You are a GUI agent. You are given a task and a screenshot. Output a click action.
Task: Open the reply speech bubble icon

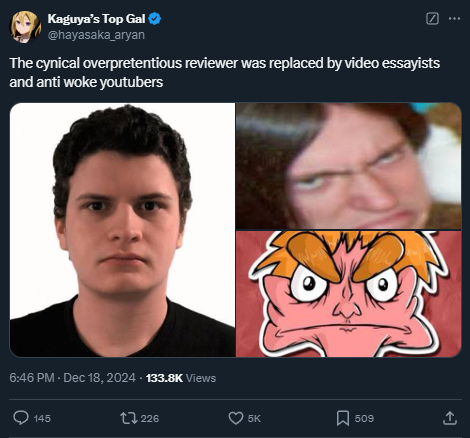(21, 418)
